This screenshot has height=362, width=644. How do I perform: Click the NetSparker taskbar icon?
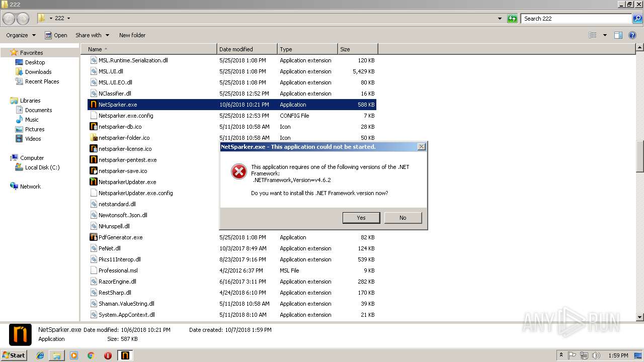tap(125, 355)
